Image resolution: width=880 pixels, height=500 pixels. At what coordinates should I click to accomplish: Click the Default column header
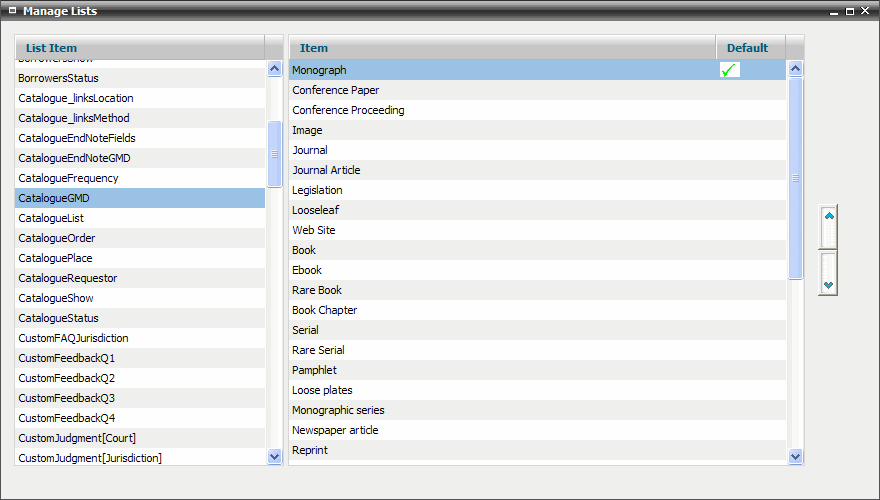tap(748, 48)
